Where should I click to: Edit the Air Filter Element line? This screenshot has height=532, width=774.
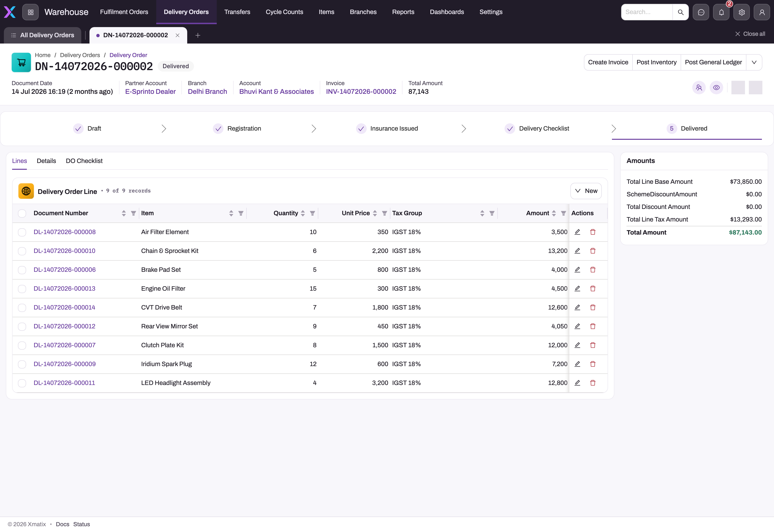tap(577, 232)
